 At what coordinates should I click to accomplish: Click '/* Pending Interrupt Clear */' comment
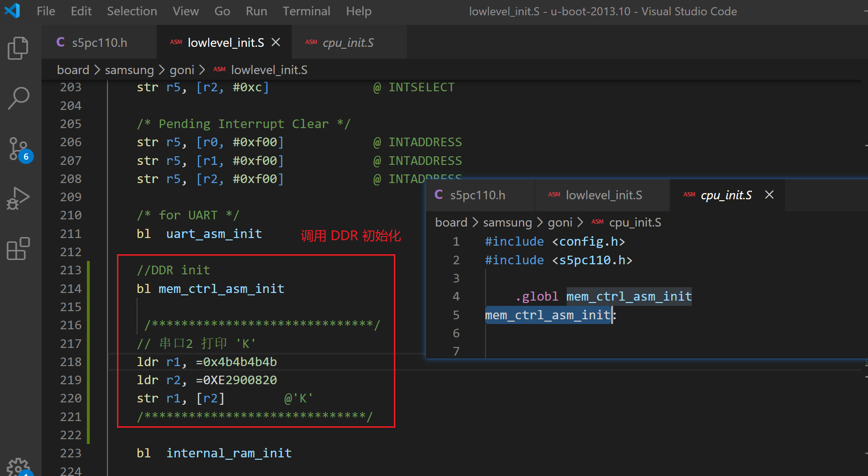tap(243, 124)
